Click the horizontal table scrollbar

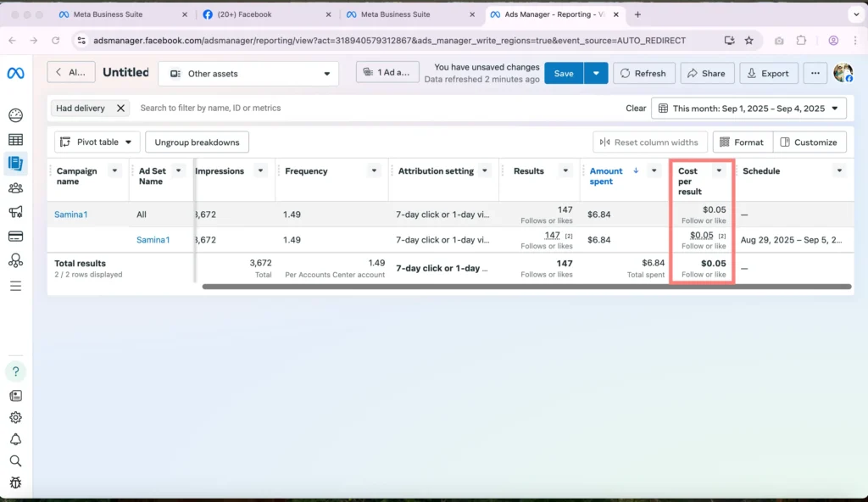click(526, 287)
